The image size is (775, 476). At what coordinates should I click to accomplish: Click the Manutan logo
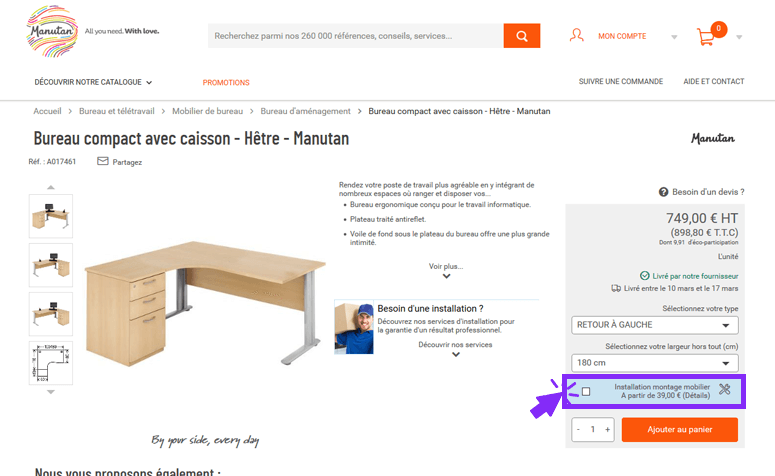[x=52, y=31]
